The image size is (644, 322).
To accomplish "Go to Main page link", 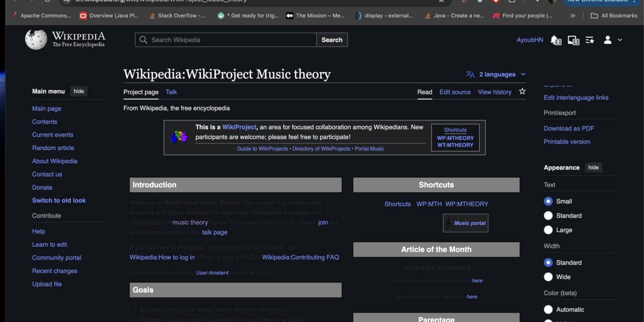I will (47, 108).
